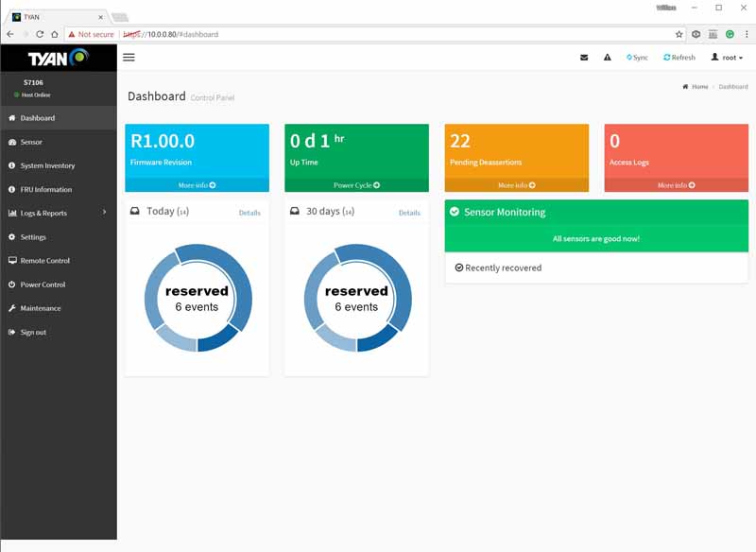Click the 'R1.00.0' firmware value
This screenshot has height=552, width=756.
(x=163, y=141)
